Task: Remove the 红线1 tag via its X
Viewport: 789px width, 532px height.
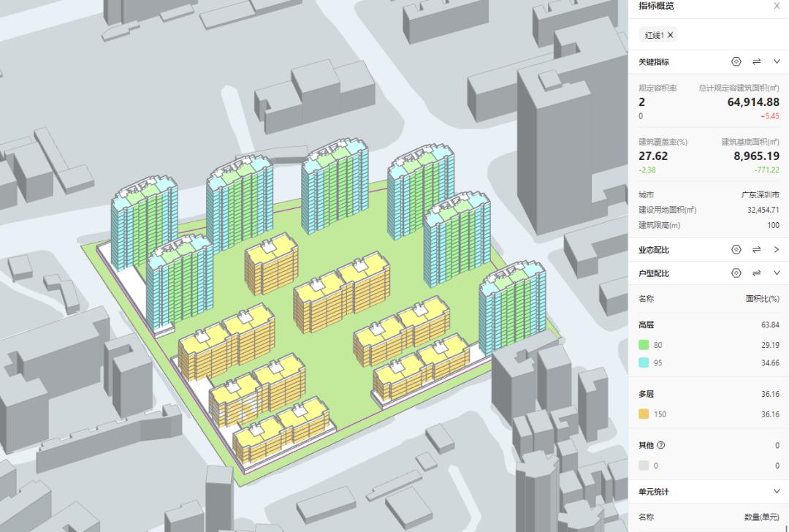Action: tap(671, 35)
